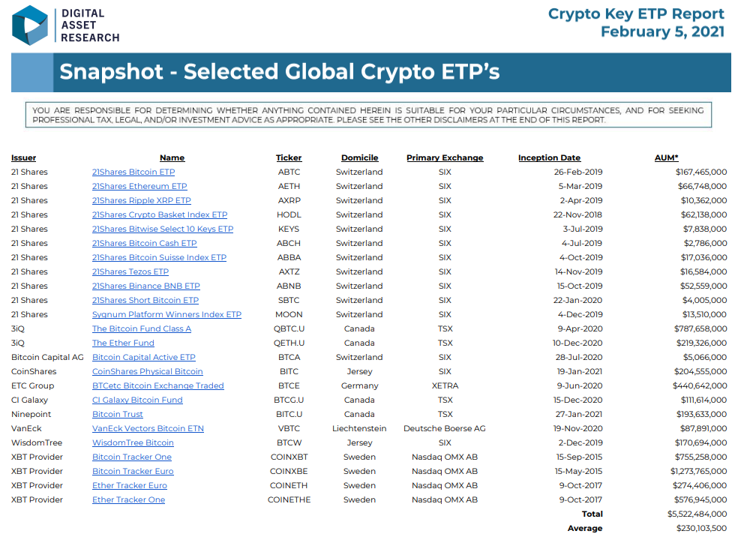Viewport: 756px width, 552px height.
Task: Click the Total label
Action: (592, 514)
